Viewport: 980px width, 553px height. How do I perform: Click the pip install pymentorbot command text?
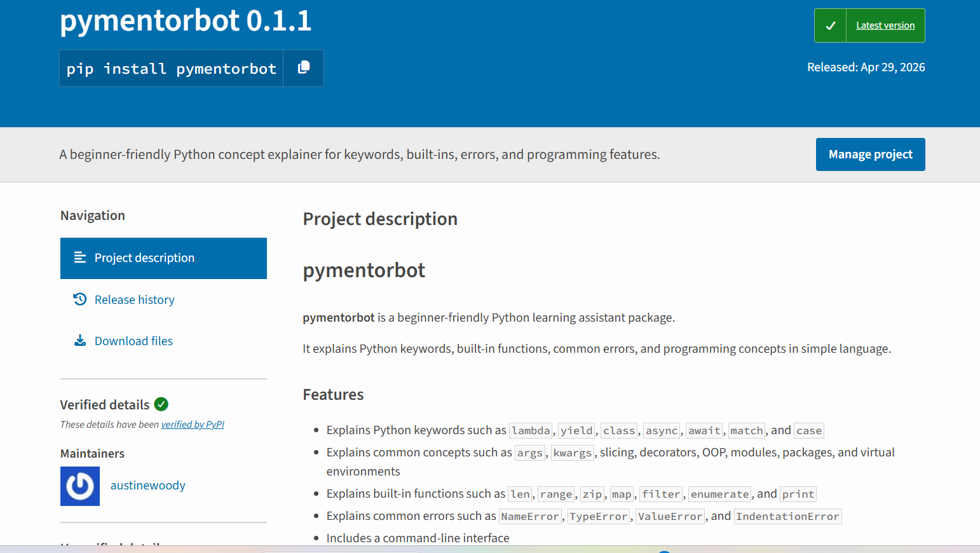pyautogui.click(x=172, y=69)
